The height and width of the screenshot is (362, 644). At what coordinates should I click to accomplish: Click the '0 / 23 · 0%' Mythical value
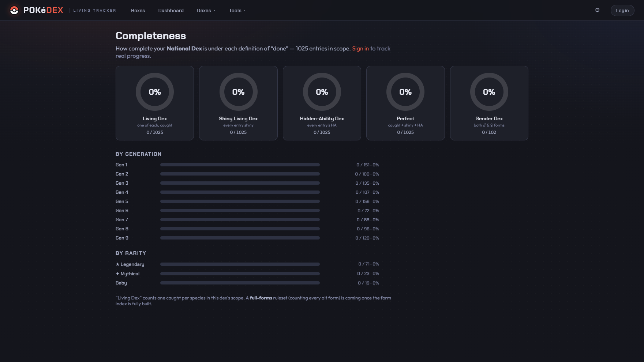coord(368,274)
